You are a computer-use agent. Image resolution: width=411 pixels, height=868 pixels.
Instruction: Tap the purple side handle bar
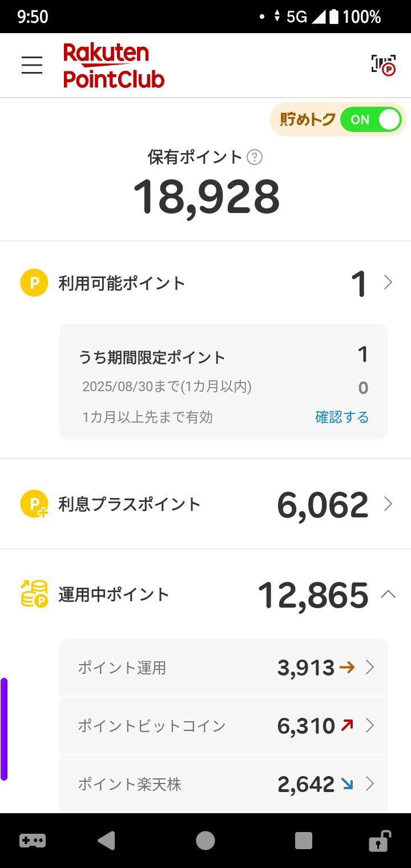pos(4,729)
